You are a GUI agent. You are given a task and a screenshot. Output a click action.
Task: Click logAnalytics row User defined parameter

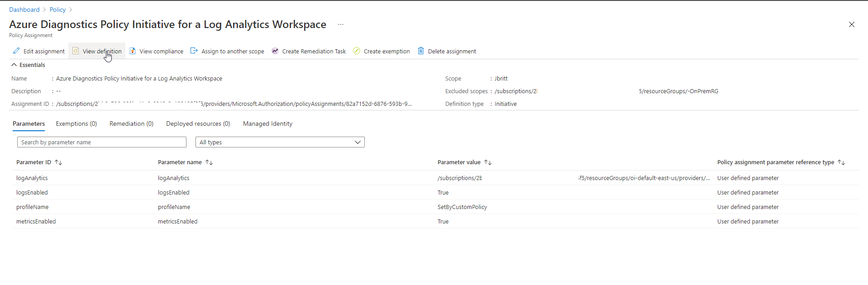(x=748, y=178)
